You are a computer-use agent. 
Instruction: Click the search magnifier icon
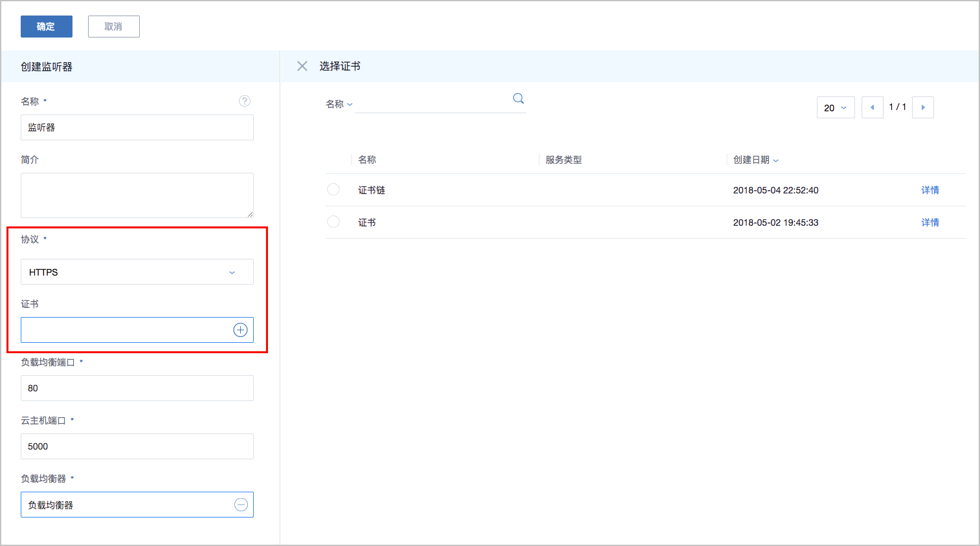tap(518, 99)
